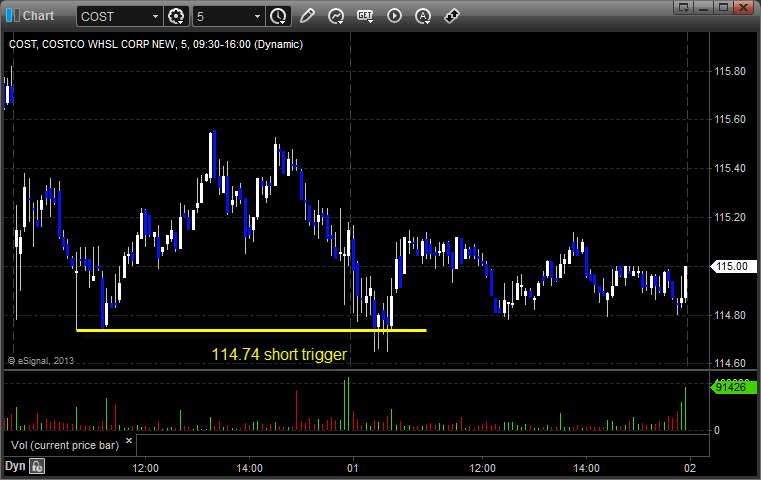The image size is (761, 480).
Task: Open the time template clock menu
Action: tap(279, 16)
